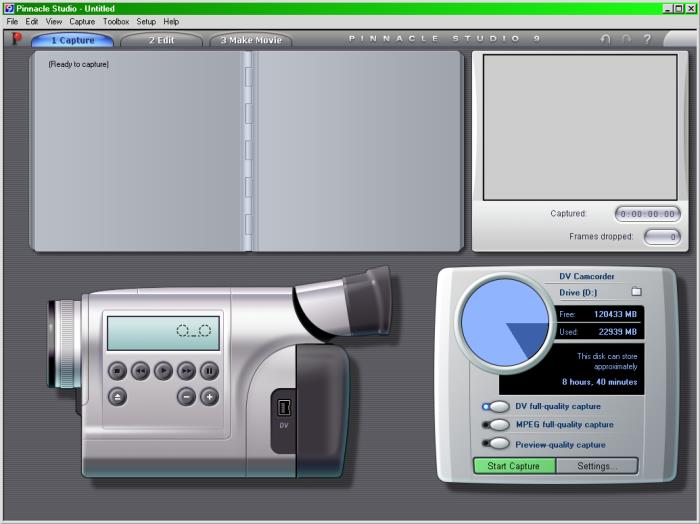
Task: Open the capture folder icon next to Drive (D:)
Action: pyautogui.click(x=637, y=291)
